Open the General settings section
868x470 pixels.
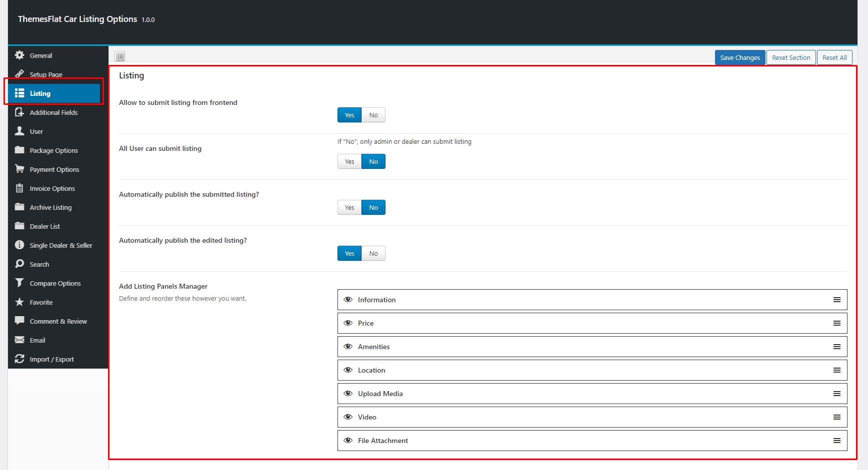pos(58,55)
